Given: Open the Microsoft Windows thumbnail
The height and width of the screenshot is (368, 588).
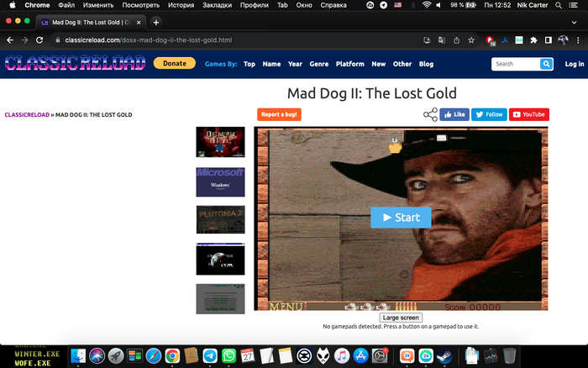Looking at the screenshot, I should [220, 182].
